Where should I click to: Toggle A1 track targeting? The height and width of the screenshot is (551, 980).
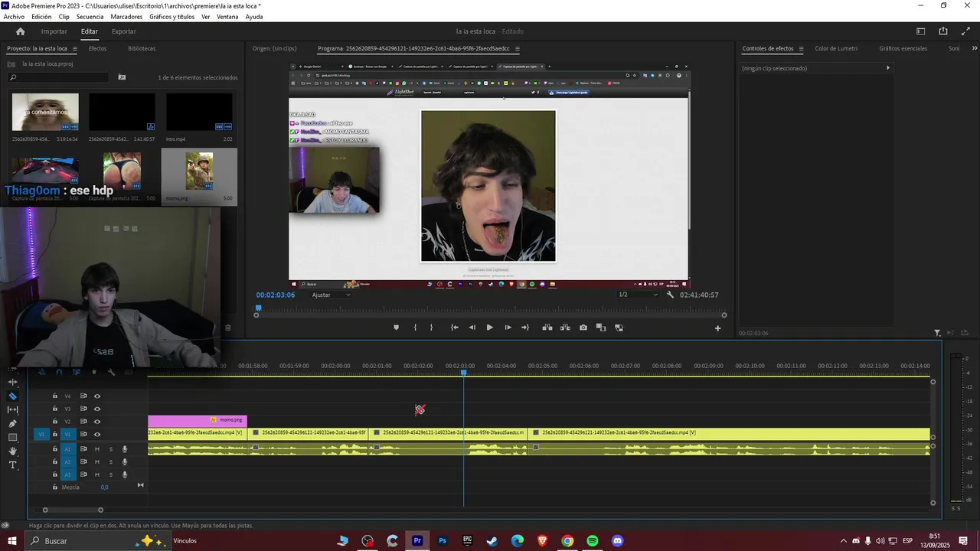67,449
